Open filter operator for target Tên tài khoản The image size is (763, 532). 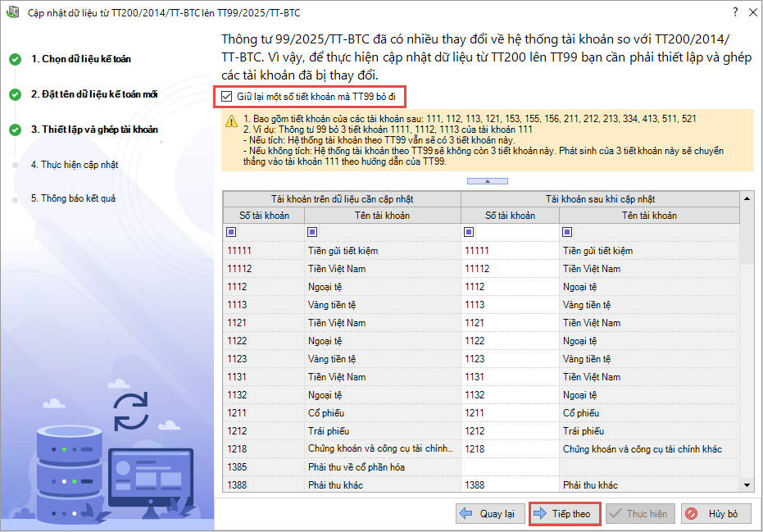pos(567,232)
